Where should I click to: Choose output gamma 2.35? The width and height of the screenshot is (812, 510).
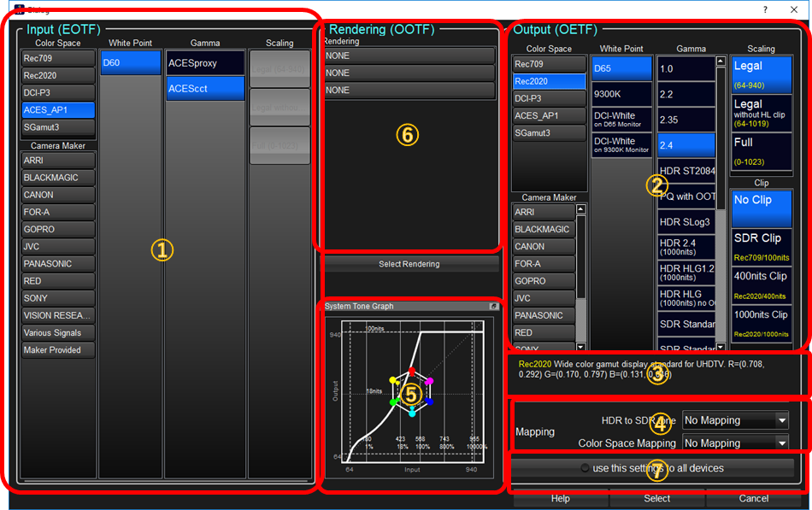[686, 119]
